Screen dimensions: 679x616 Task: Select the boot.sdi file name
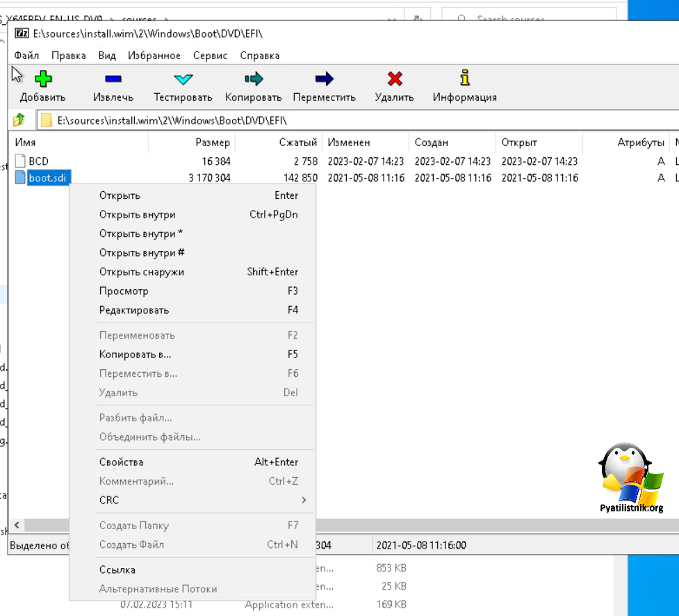coord(48,177)
